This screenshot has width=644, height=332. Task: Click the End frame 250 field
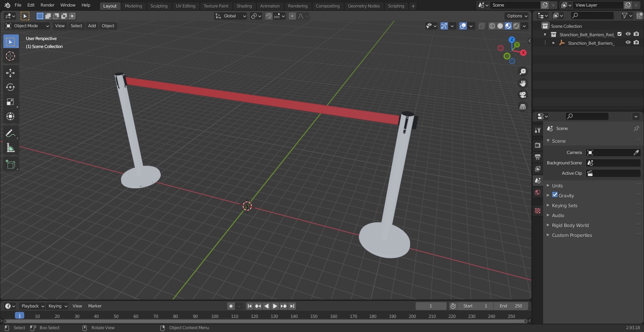(511, 306)
